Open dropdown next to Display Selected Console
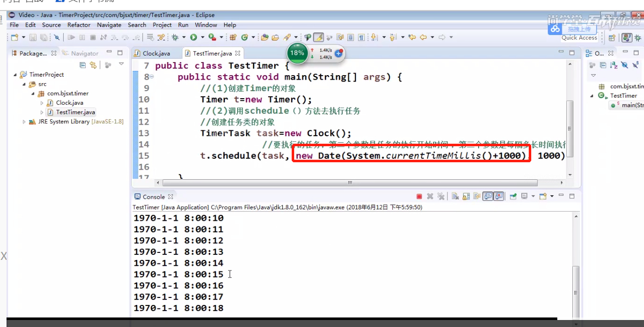This screenshot has width=644, height=327. coord(533,196)
